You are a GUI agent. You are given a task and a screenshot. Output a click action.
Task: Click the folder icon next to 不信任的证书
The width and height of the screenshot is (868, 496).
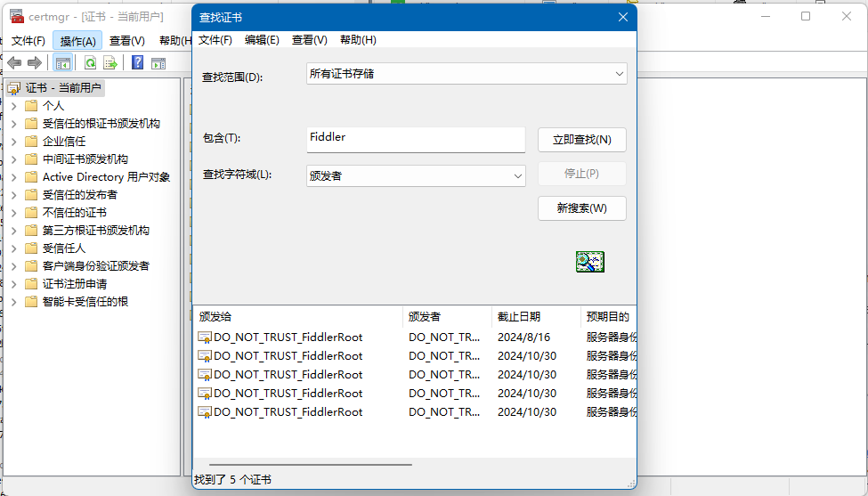(x=31, y=213)
